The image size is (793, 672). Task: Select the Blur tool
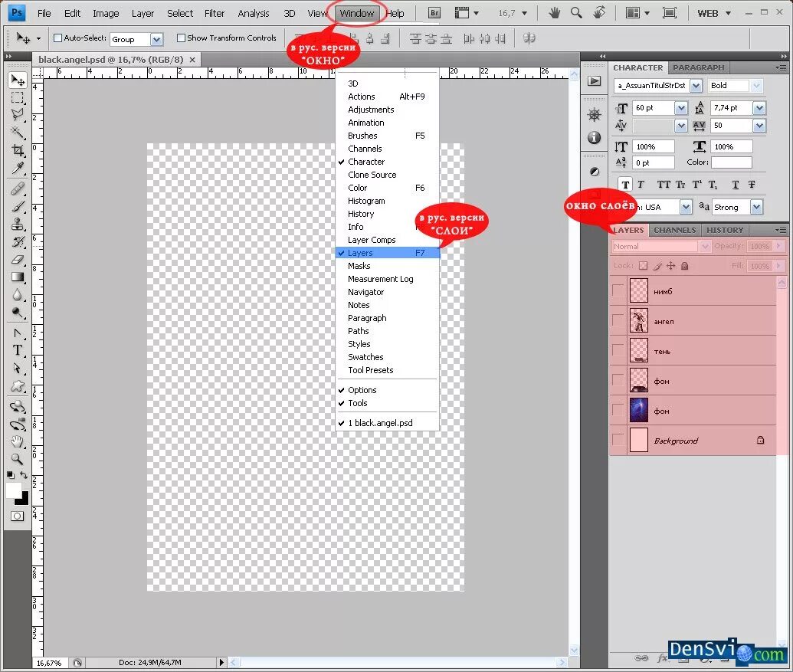click(x=18, y=294)
